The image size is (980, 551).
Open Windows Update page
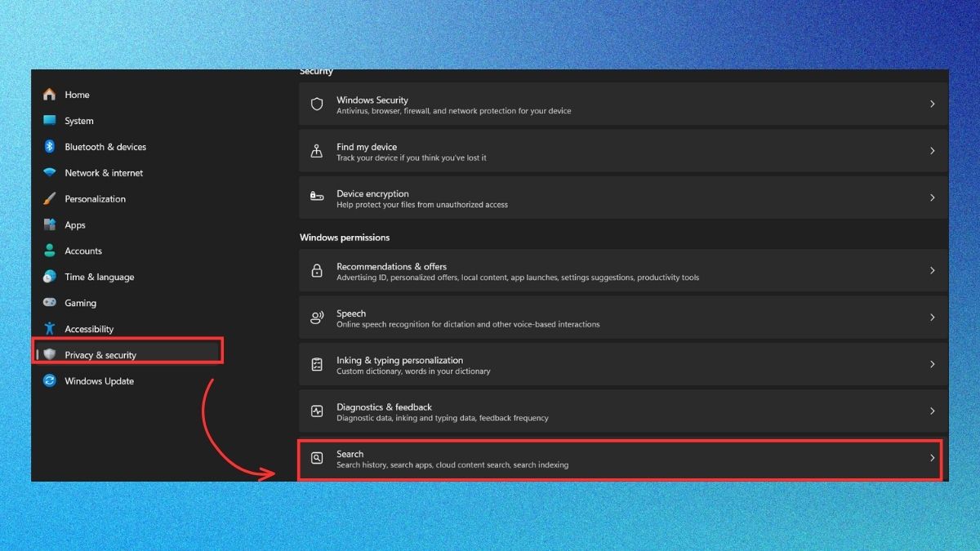pyautogui.click(x=128, y=381)
